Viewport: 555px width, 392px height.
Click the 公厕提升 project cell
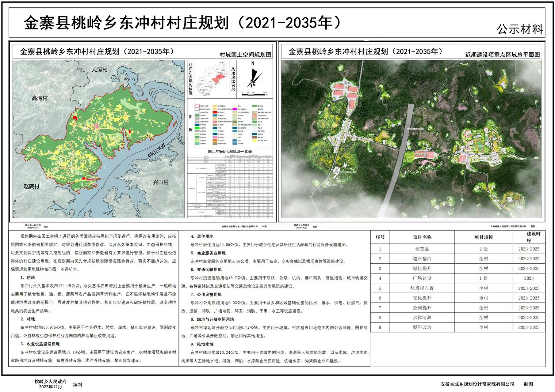click(x=422, y=308)
